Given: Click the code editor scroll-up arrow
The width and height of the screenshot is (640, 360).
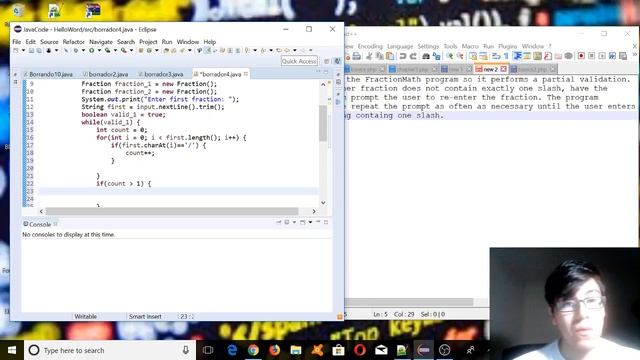Looking at the screenshot, I should point(323,84).
